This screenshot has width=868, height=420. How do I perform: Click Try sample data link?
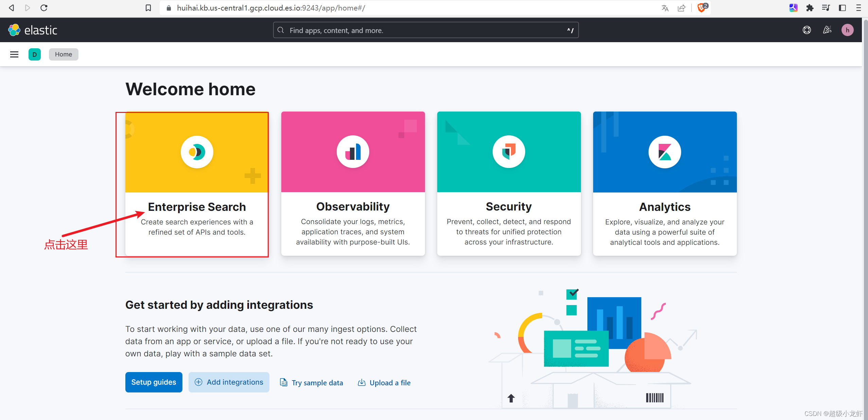coord(312,383)
